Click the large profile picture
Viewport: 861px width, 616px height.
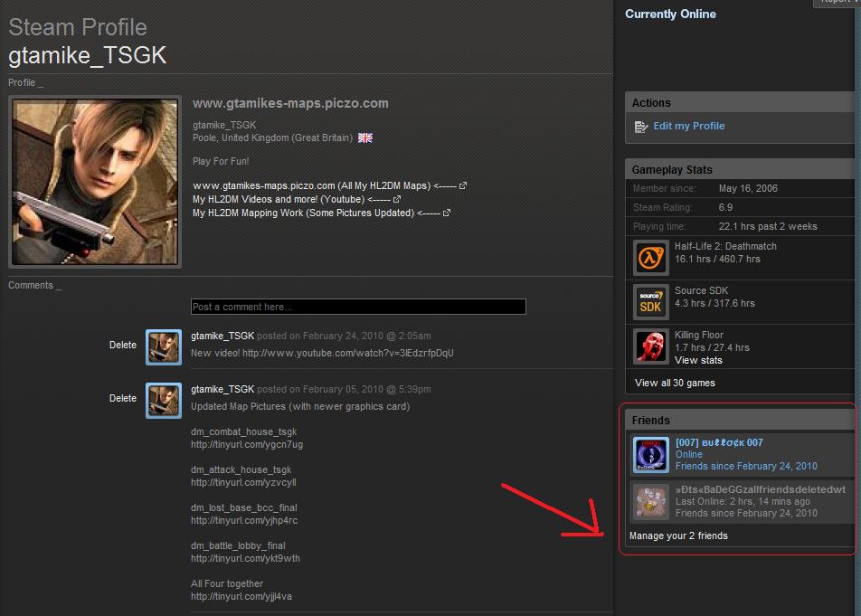click(95, 183)
